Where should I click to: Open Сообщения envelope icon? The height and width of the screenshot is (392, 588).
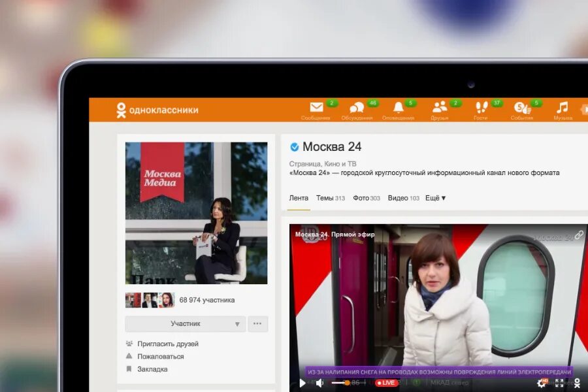(316, 107)
